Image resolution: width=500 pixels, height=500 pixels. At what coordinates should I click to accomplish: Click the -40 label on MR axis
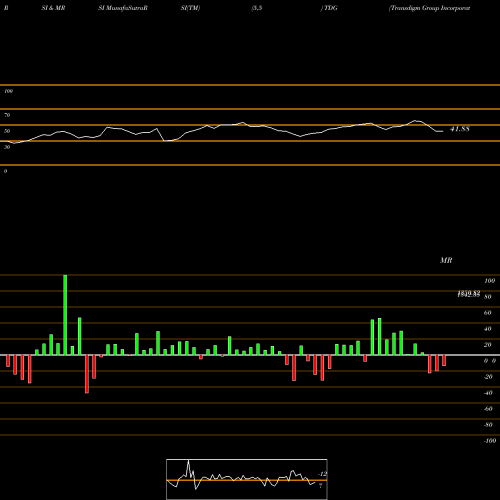click(x=488, y=393)
